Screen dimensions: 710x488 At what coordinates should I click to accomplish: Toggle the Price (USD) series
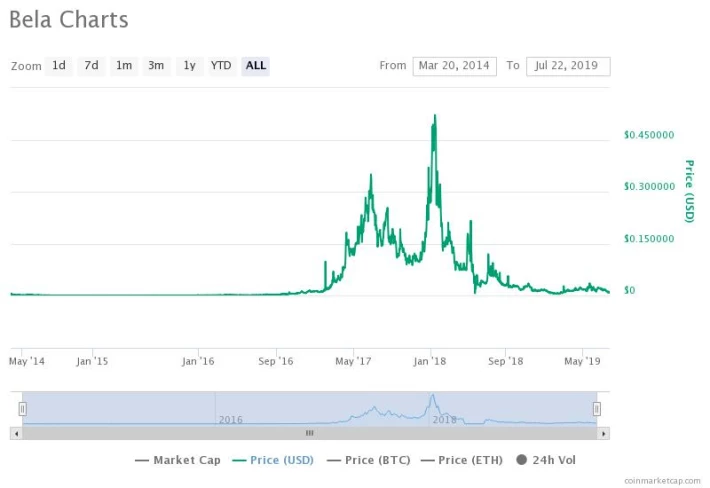(x=273, y=460)
